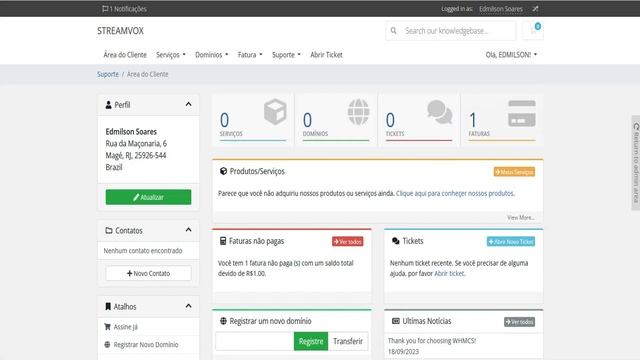Viewport: 640px width, 360px height.
Task: Click the cart icon beside Assine Já
Action: (x=107, y=327)
